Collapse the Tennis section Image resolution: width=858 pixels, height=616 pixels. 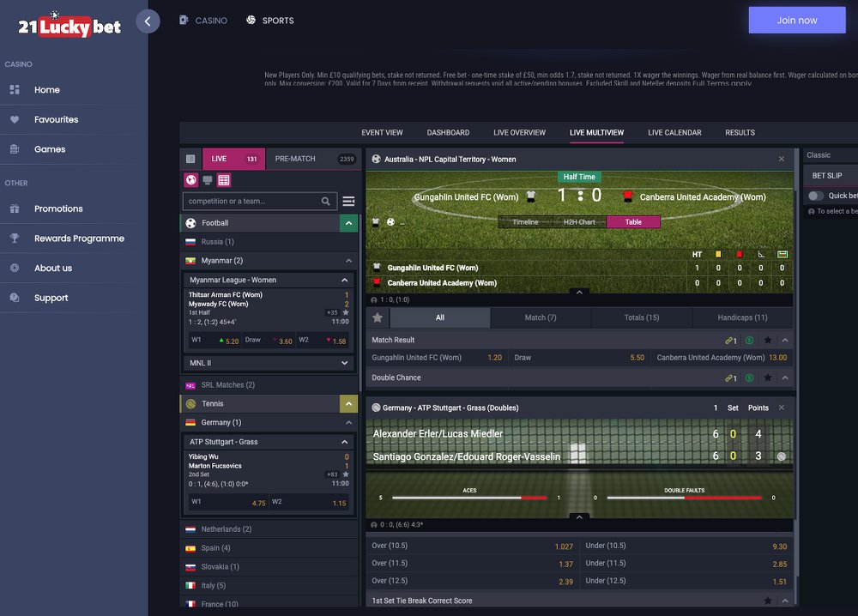pos(348,404)
